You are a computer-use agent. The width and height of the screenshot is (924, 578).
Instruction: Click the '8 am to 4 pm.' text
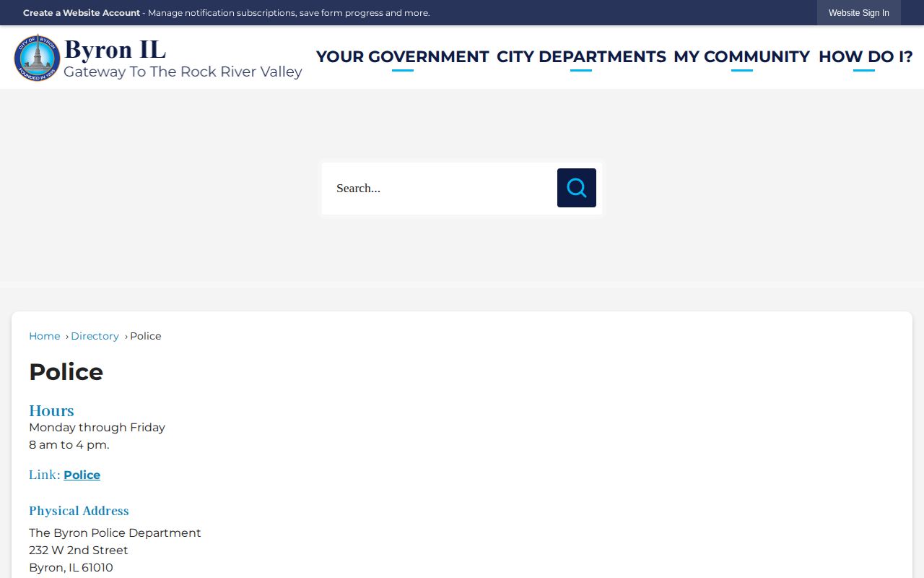point(69,444)
